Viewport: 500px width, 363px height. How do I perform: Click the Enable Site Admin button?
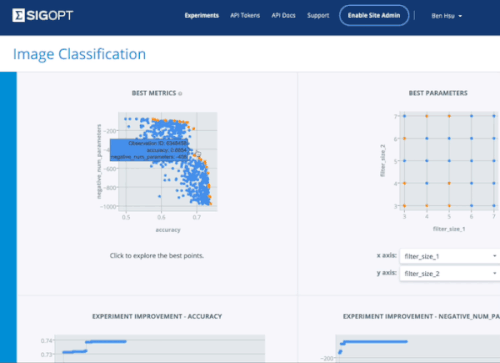click(374, 15)
